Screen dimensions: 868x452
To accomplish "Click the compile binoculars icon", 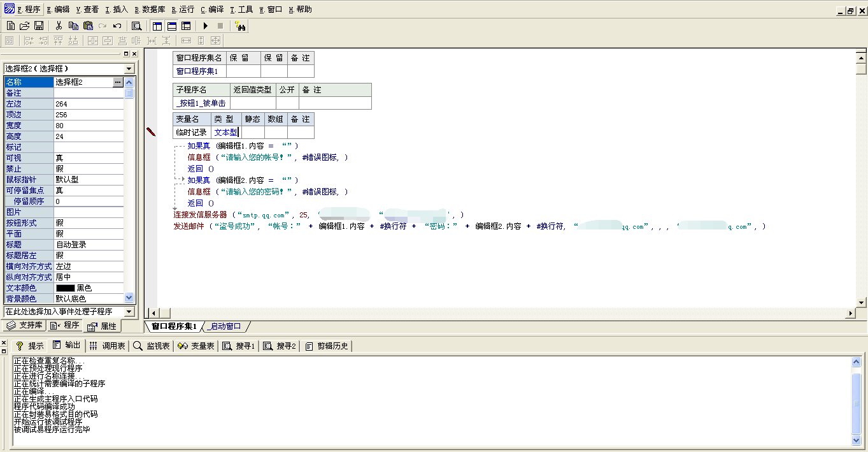I will (x=240, y=26).
